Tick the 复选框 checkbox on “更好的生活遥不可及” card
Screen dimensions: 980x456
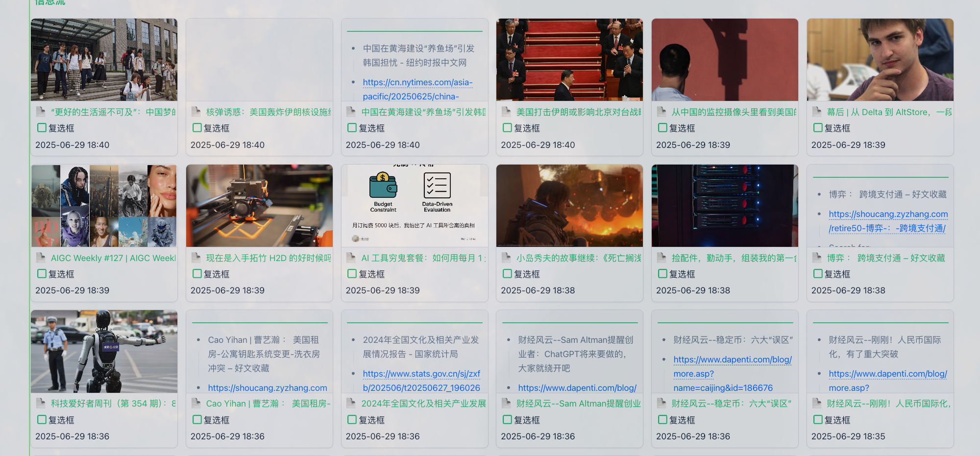click(x=42, y=128)
